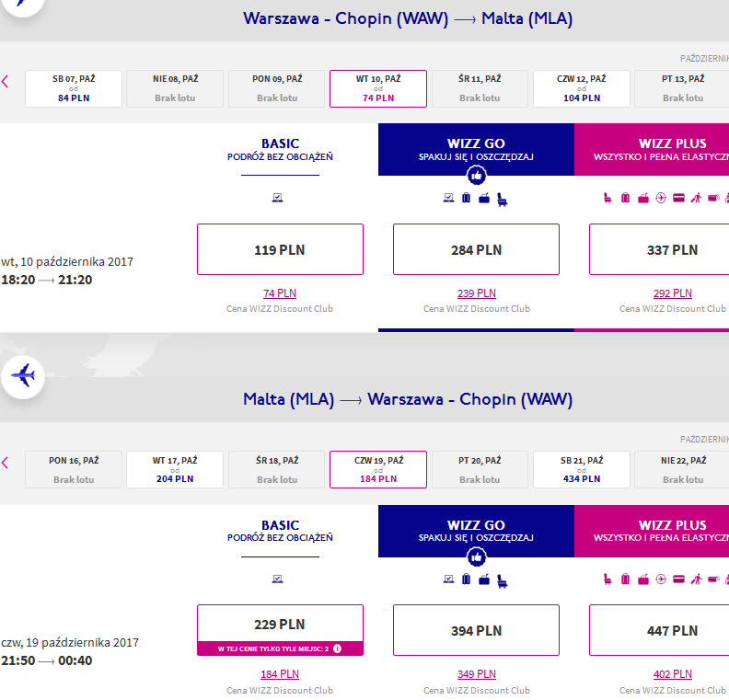Image resolution: width=729 pixels, height=700 pixels.
Task: Select outbound date CZW 12, PAŹ 104 PLN
Action: (x=582, y=88)
